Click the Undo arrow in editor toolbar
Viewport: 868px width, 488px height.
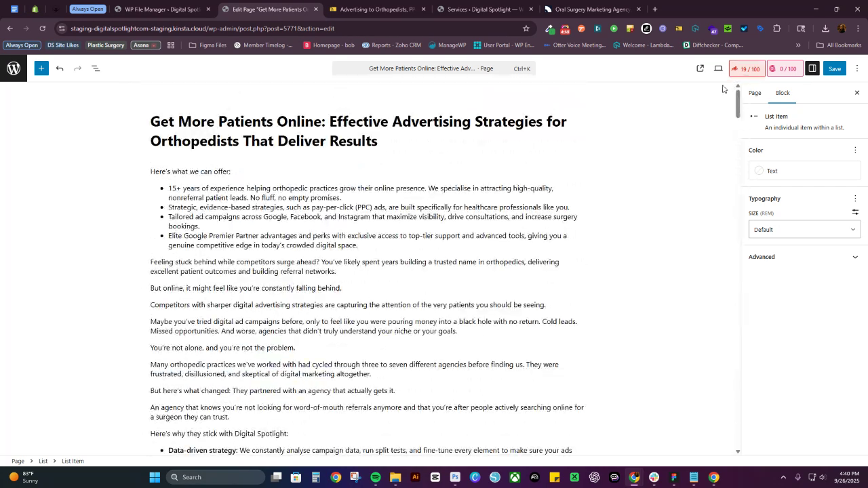point(60,68)
